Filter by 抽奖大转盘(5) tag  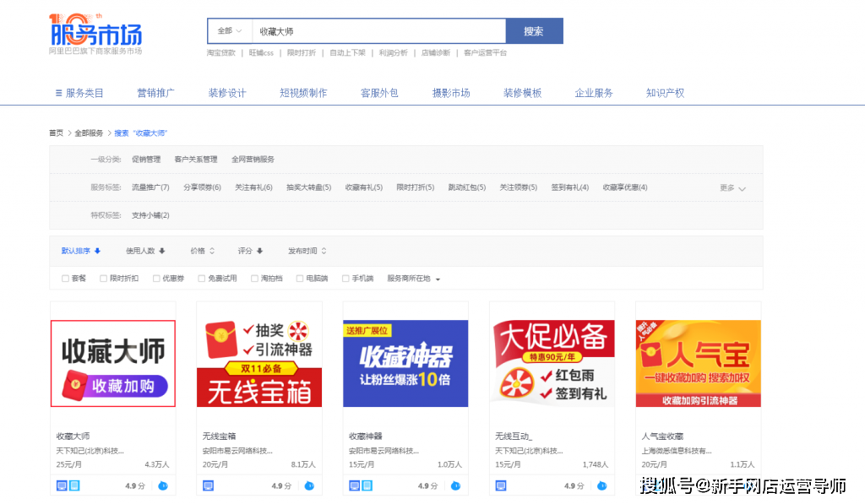coord(309,187)
